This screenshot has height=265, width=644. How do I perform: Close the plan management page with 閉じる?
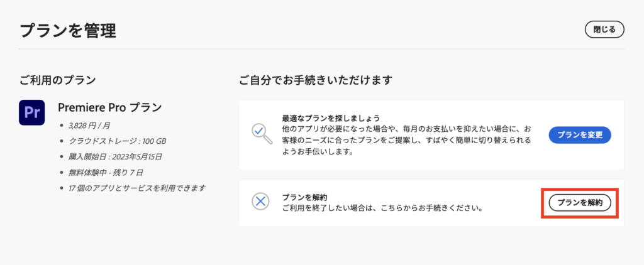604,30
